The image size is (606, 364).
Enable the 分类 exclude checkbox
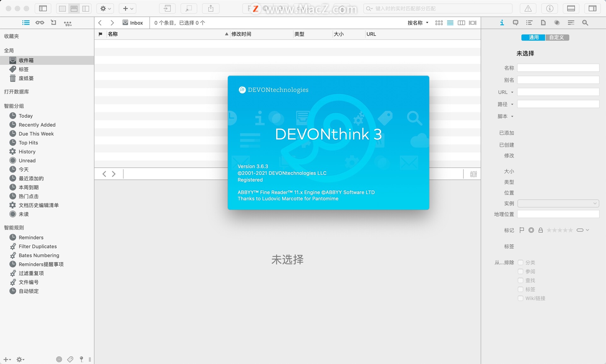(520, 262)
